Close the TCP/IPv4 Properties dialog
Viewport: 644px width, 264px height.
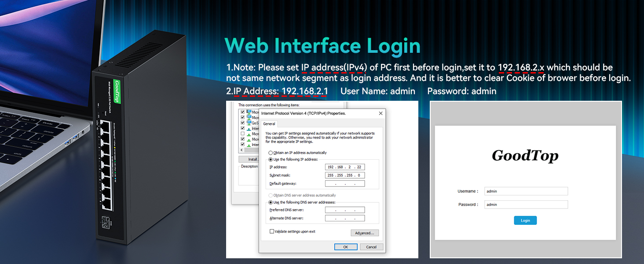coord(381,114)
